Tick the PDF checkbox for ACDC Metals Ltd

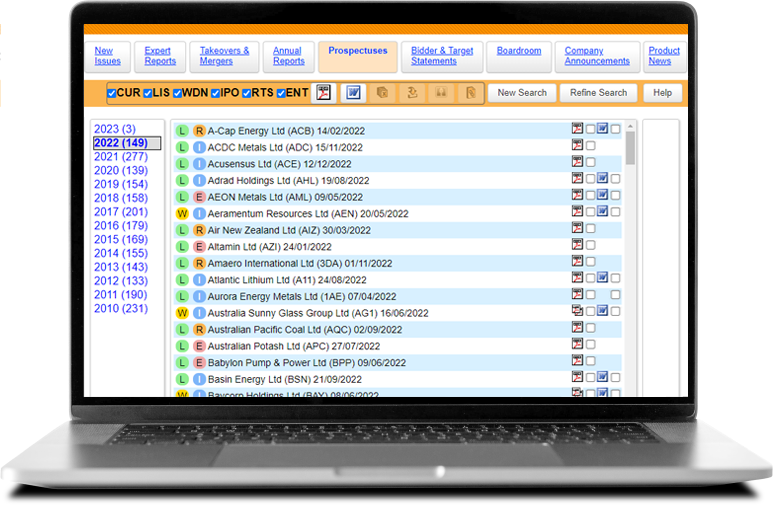(x=590, y=146)
